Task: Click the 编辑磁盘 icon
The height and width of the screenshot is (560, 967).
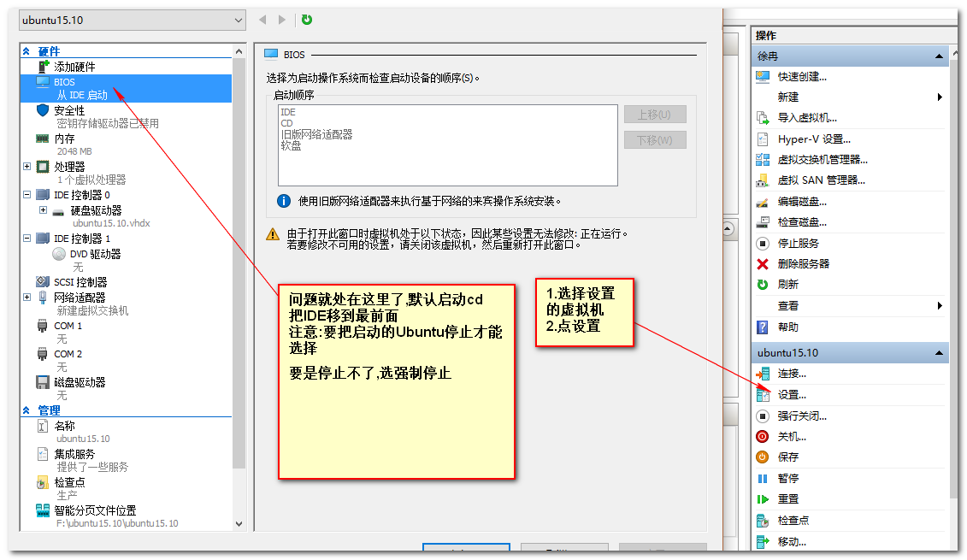Action: (763, 202)
